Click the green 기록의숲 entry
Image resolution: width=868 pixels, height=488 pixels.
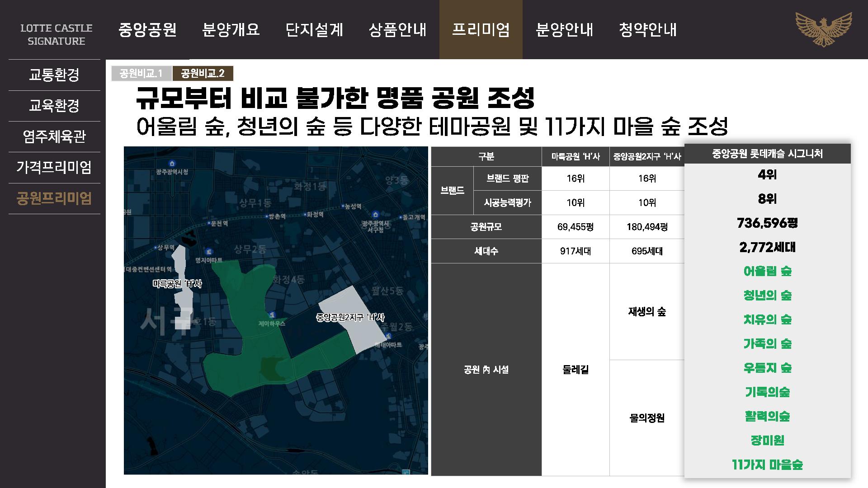(x=768, y=392)
